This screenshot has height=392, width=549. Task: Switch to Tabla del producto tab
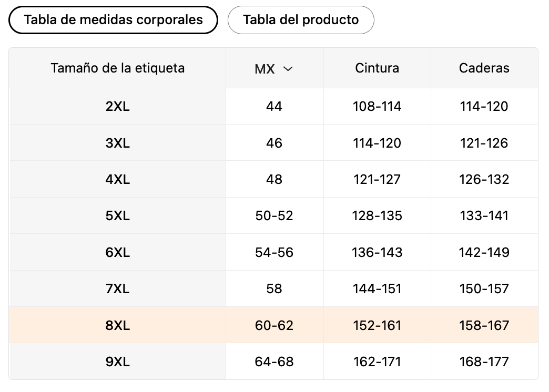(x=301, y=20)
